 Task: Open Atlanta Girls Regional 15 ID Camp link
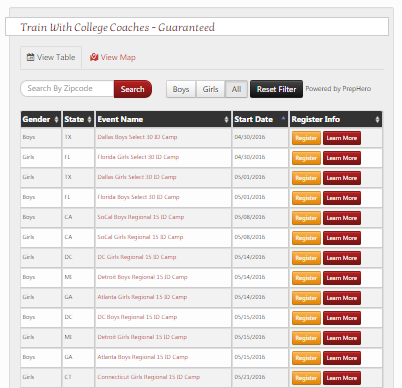(142, 297)
